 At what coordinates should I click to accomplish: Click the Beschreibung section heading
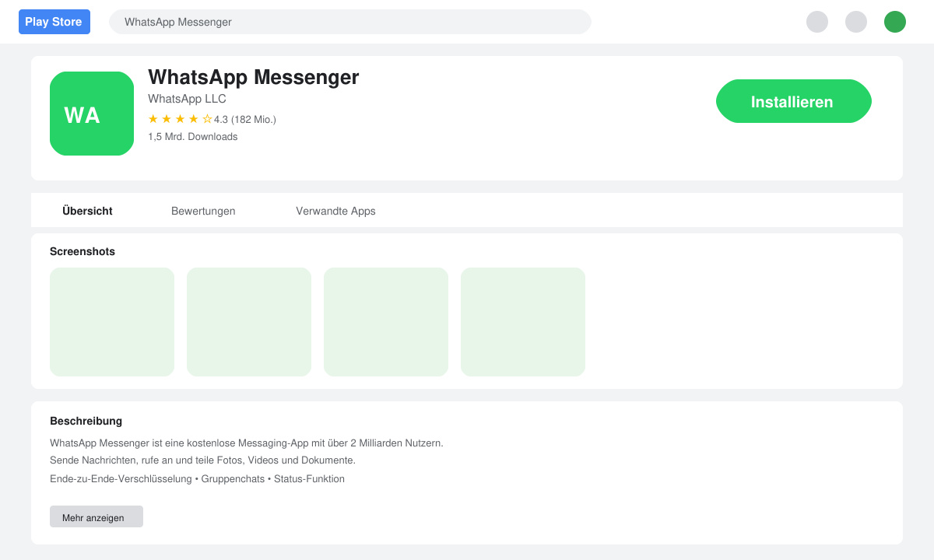coord(86,421)
